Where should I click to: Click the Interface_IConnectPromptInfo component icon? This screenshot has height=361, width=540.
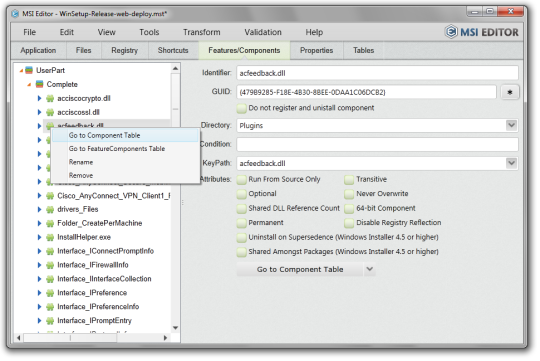[x=50, y=251]
